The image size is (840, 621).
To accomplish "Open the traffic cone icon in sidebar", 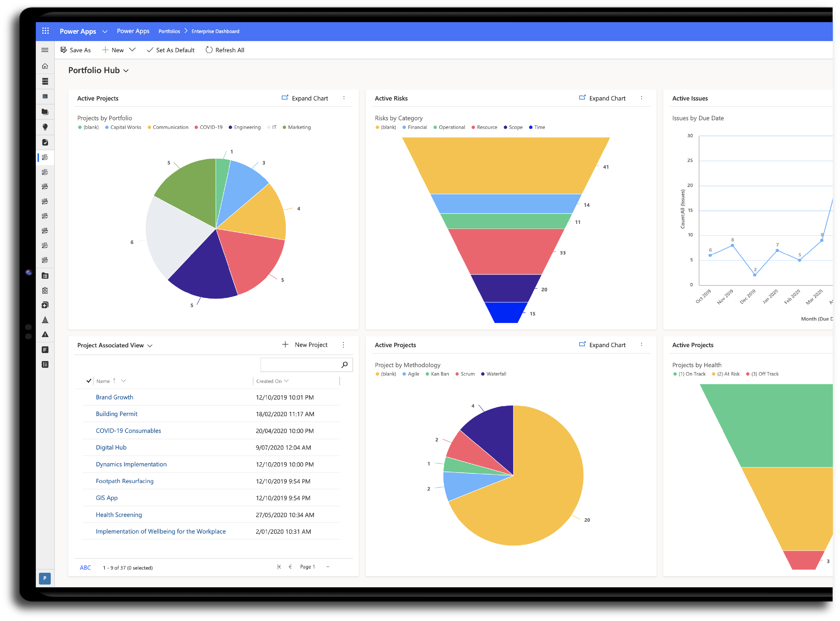I will [45, 320].
